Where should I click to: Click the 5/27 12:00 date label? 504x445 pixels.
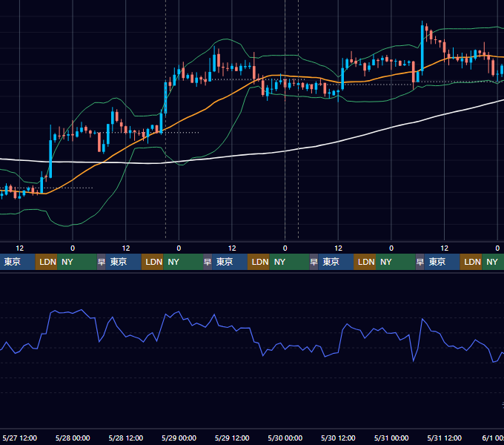point(19,438)
